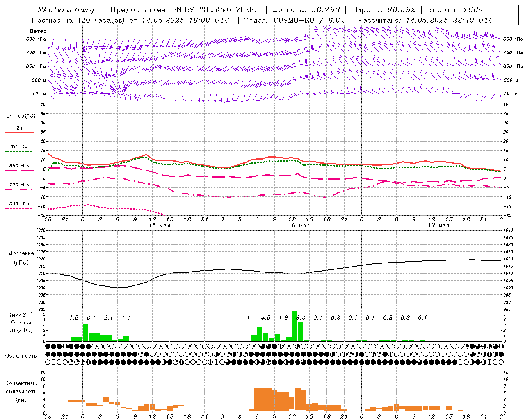525x420 pixels.
Task: Click the 'Рассчитано: 14.05.2025 22:40 UTC' timestamp
Action: (x=426, y=20)
